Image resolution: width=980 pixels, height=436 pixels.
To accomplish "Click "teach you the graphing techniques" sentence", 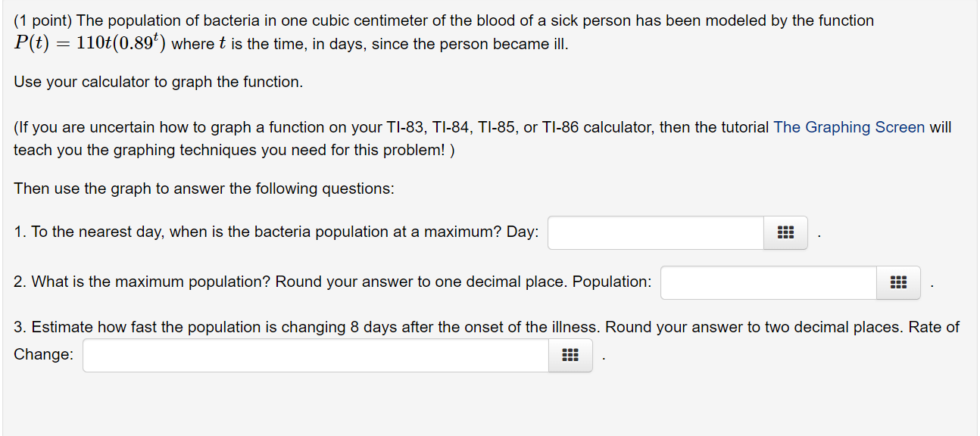I will tap(234, 150).
